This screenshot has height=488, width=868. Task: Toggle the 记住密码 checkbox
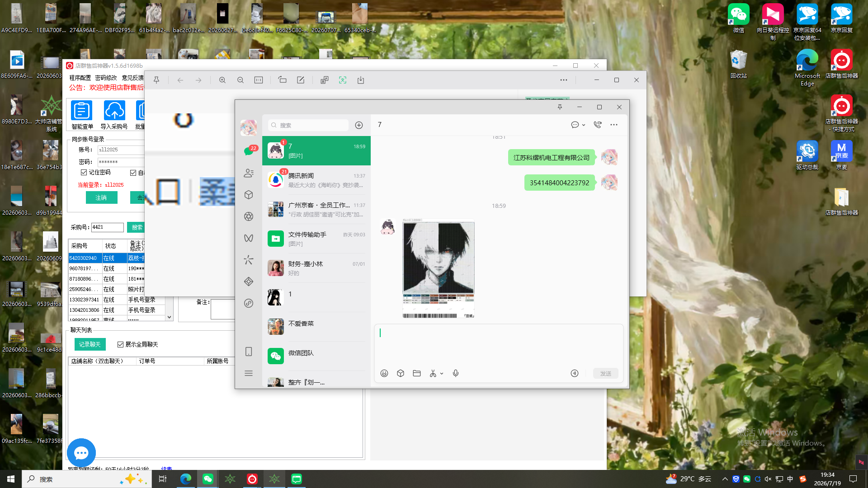[84, 172]
